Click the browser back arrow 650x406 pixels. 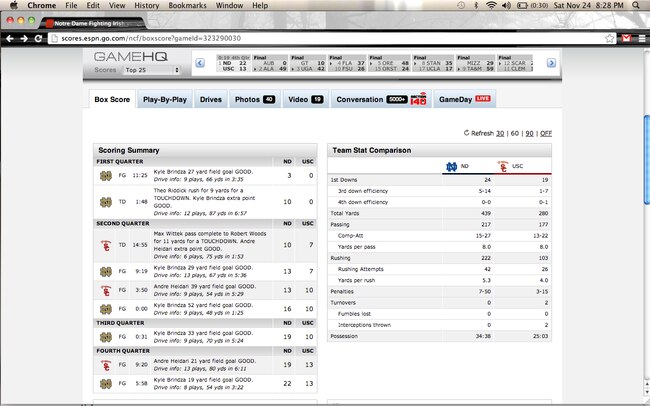[x=10, y=39]
